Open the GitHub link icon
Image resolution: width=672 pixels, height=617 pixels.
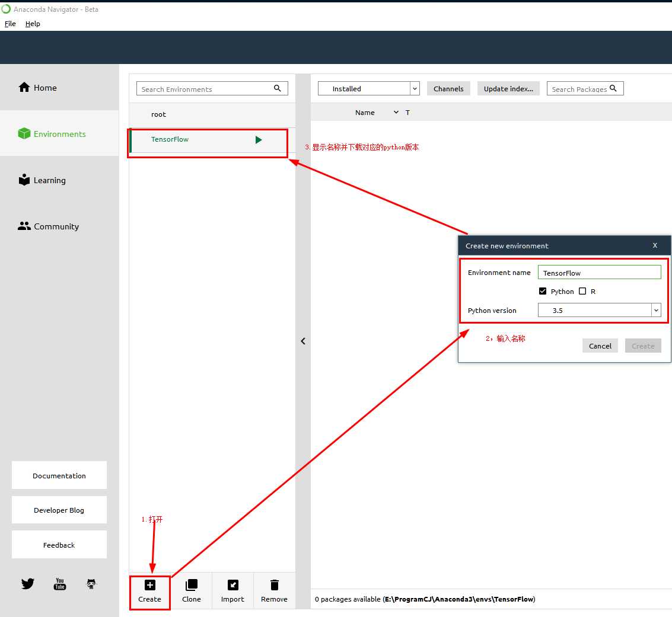(x=91, y=584)
